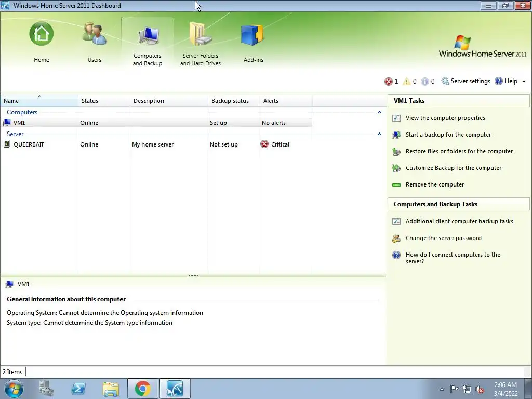Viewport: 532px width, 399px height.
Task: Click 'My home server' description cell
Action: [x=153, y=144]
